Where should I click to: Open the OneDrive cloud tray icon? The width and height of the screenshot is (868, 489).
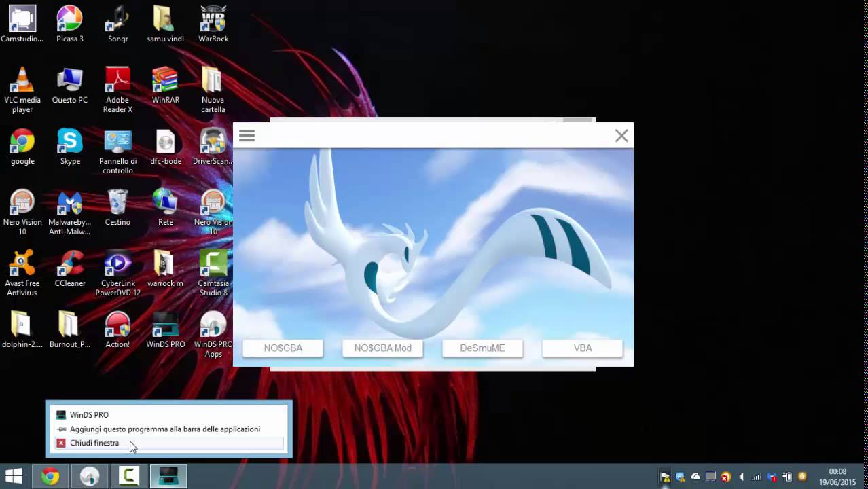695,477
